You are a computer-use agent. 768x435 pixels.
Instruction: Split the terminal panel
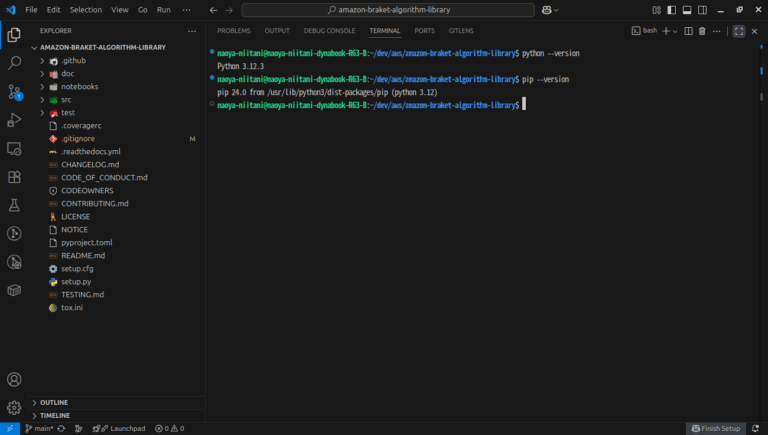(x=688, y=31)
